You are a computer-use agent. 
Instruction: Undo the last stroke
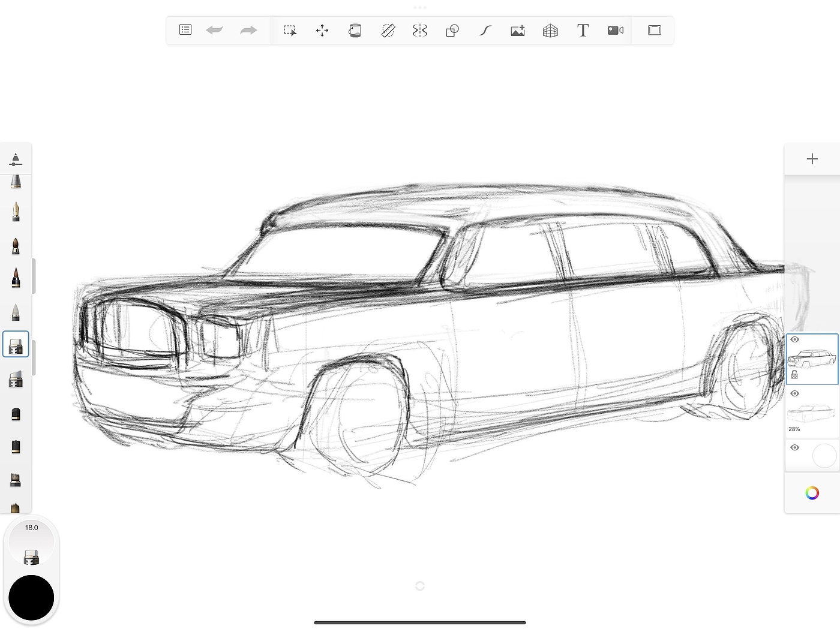tap(214, 30)
